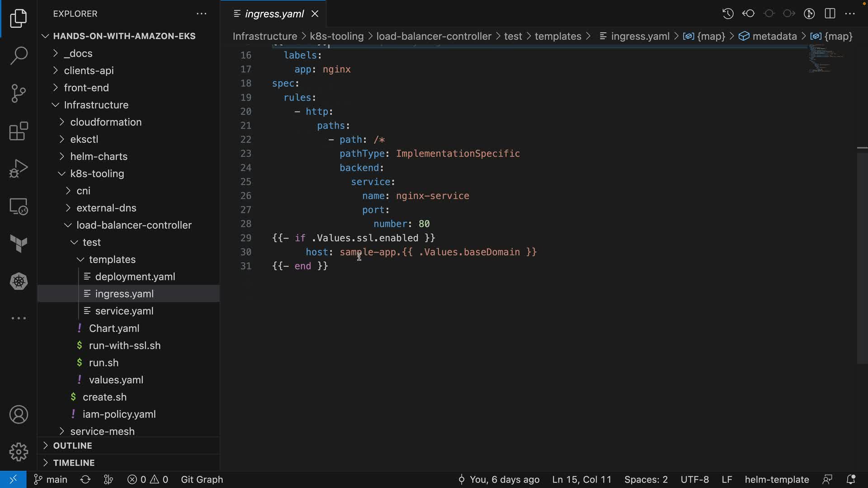Screen dimensions: 868x488
Task: Select the ingress.yaml editor tab
Action: coord(274,14)
